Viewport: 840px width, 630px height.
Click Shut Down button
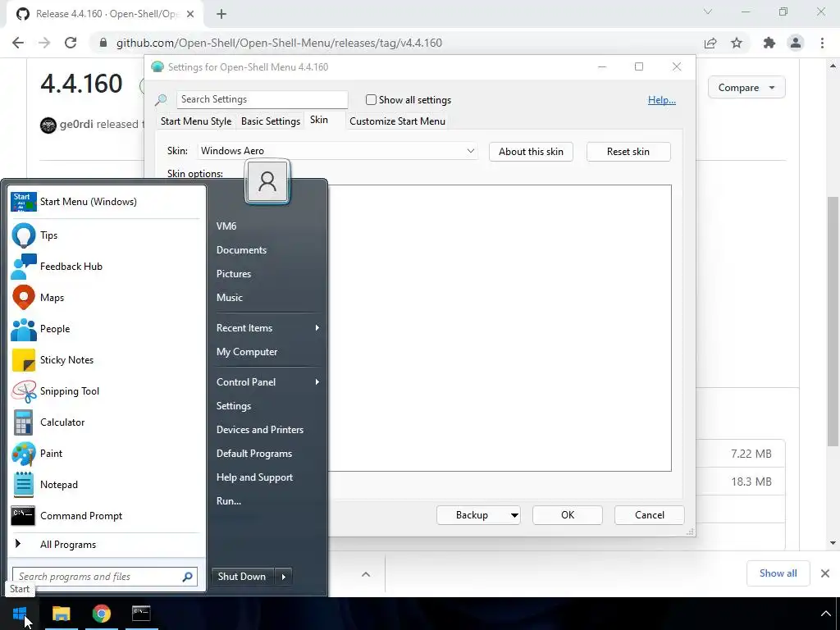243,577
